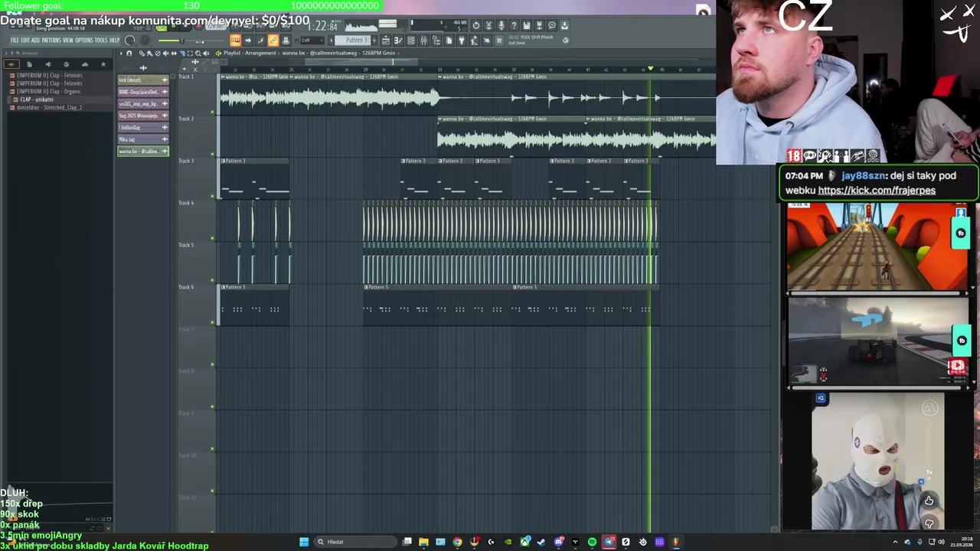
Task: Select kick (dread) in the picker
Action: tap(143, 80)
